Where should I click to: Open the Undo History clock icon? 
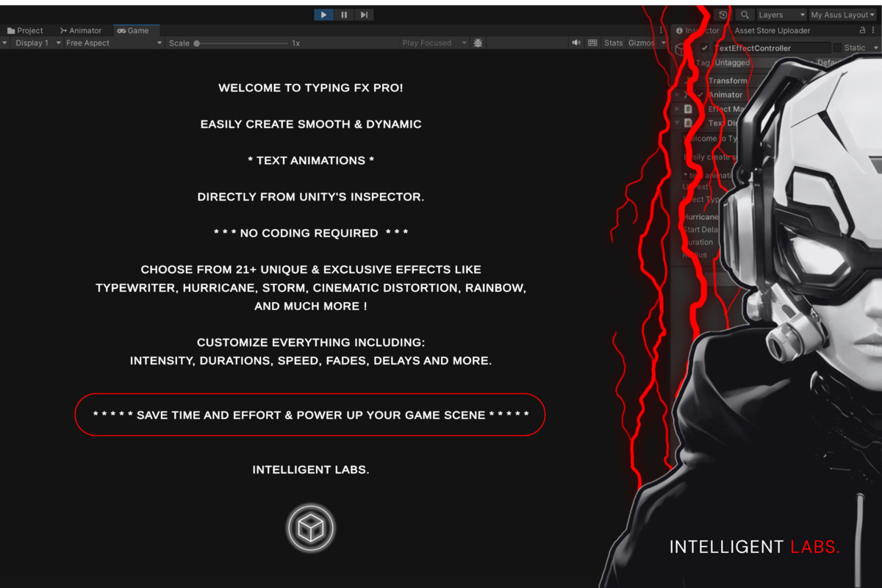point(723,15)
